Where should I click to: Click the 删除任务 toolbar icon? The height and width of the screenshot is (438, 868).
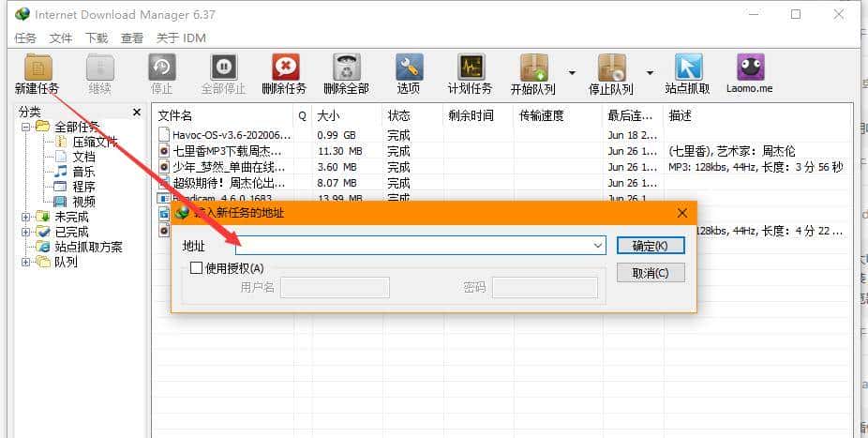pyautogui.click(x=285, y=68)
